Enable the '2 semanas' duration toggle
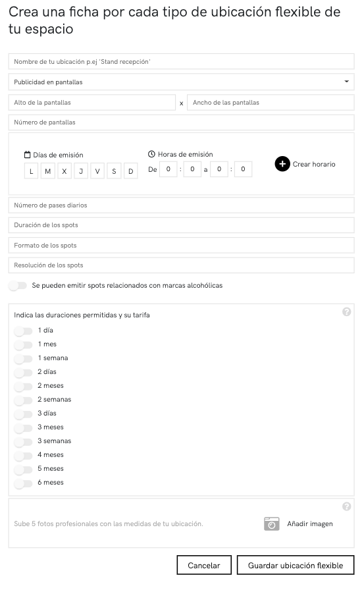Viewport: 364px width, 592px height. [x=24, y=400]
